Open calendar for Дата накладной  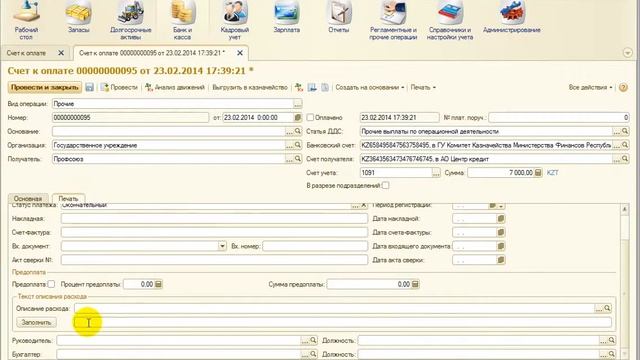pos(501,219)
